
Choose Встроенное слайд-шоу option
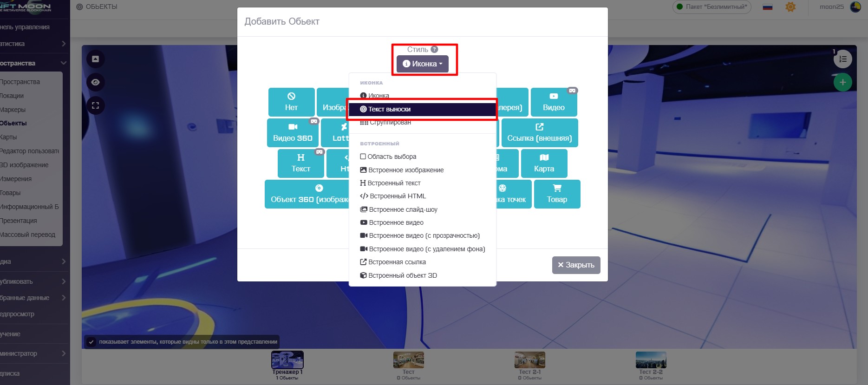422,209
